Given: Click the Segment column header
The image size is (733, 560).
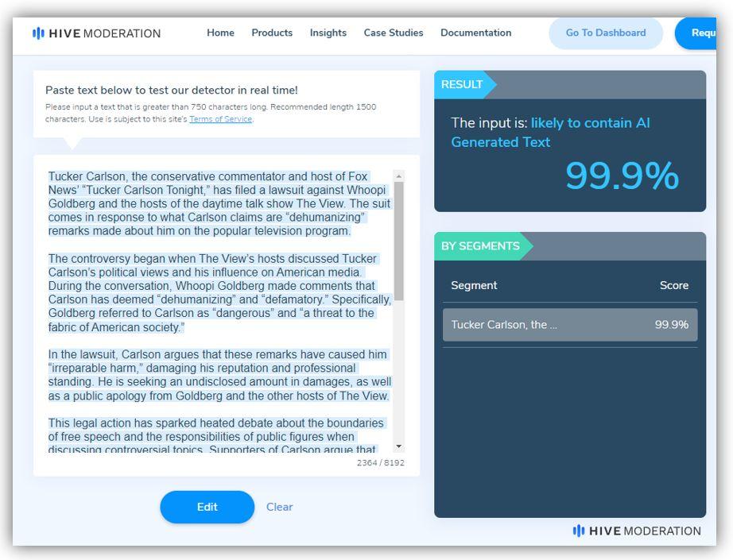Looking at the screenshot, I should point(474,285).
